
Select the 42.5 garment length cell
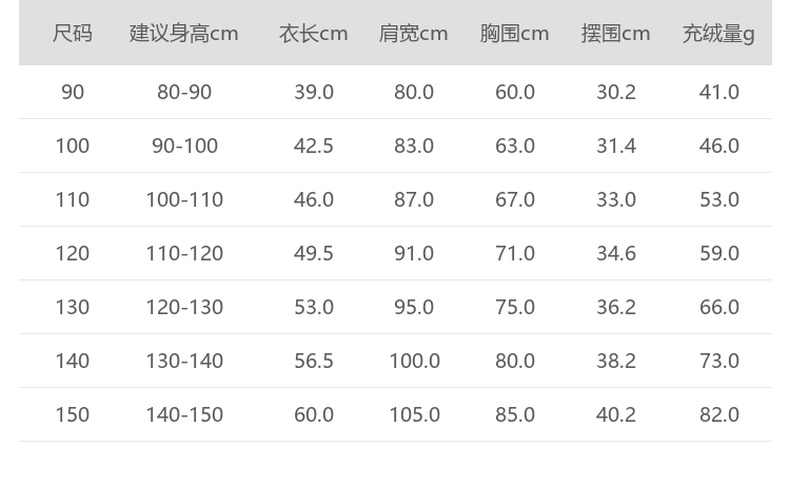[313, 146]
